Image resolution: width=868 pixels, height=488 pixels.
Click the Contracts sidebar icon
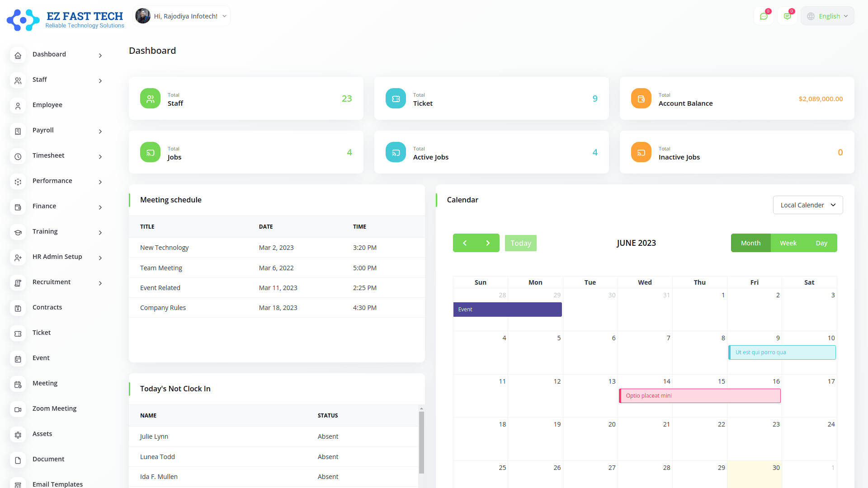[18, 308]
